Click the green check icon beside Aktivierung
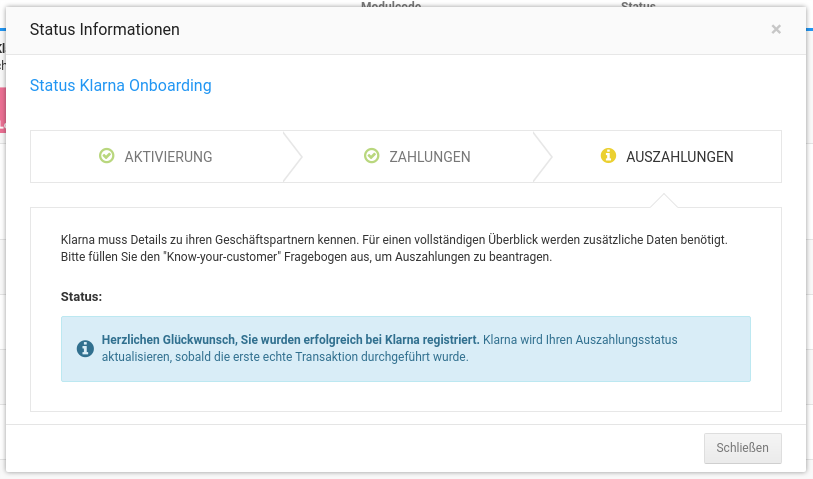Screen dimensions: 813x479 (x=107, y=156)
